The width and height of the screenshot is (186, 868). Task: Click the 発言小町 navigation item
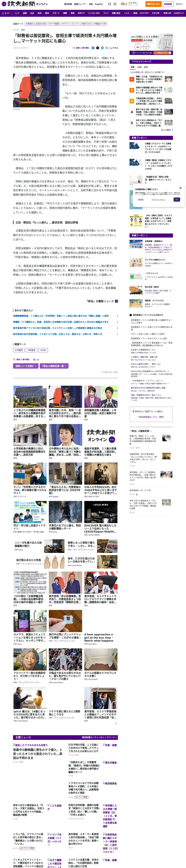tap(167, 13)
